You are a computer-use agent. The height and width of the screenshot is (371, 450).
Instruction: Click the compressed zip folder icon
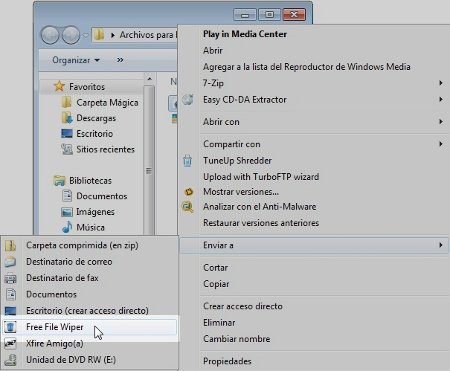(x=10, y=245)
